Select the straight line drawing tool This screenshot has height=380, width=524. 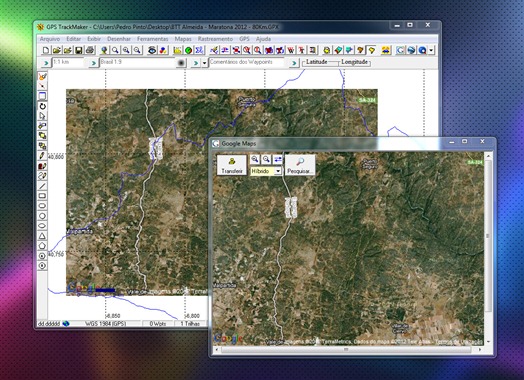(x=42, y=186)
